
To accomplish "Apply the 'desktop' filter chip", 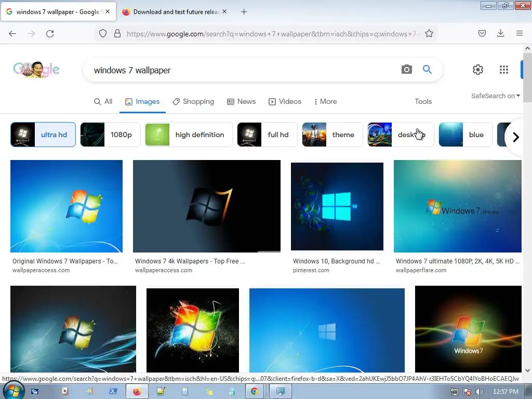I will 401,135.
